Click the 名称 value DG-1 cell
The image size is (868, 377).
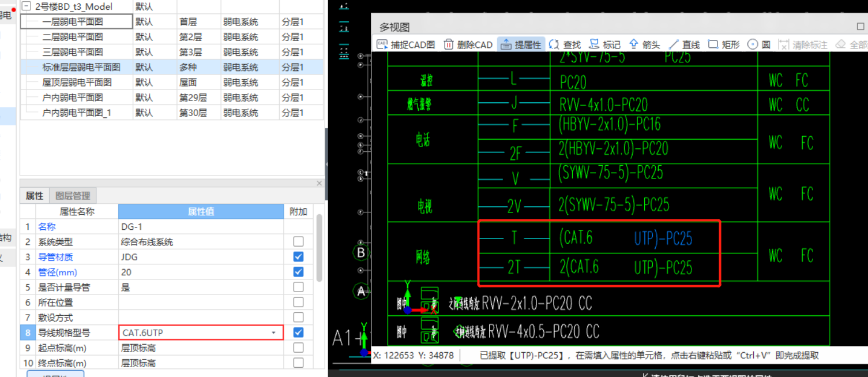201,226
